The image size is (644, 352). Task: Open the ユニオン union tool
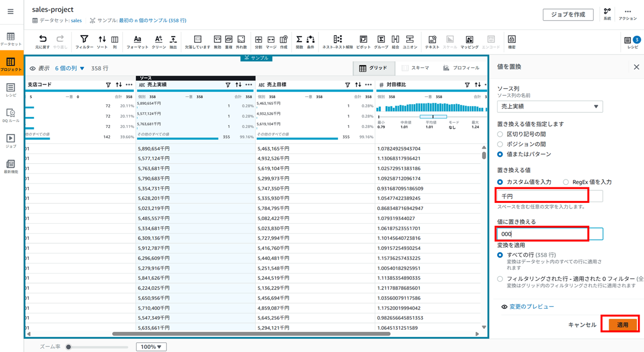click(410, 42)
